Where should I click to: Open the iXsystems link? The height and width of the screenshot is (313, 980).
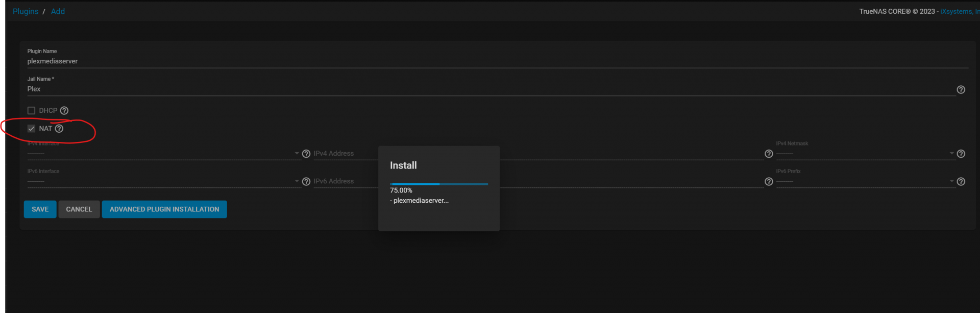960,11
